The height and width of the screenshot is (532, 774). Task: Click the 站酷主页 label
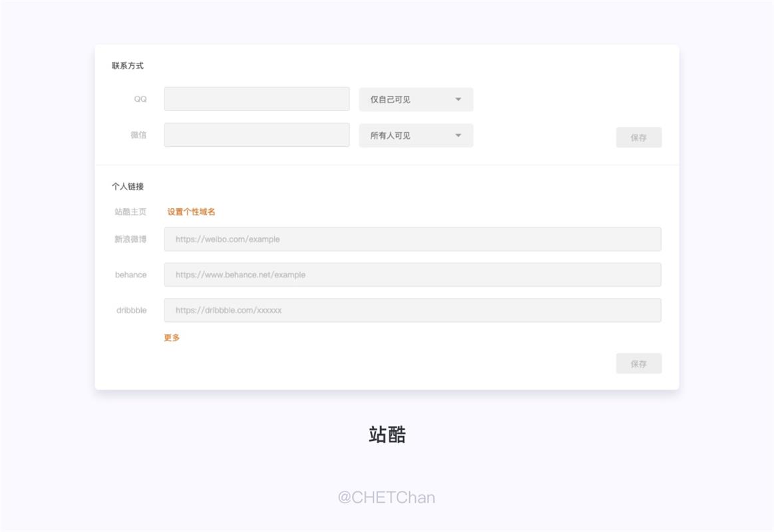pos(130,211)
